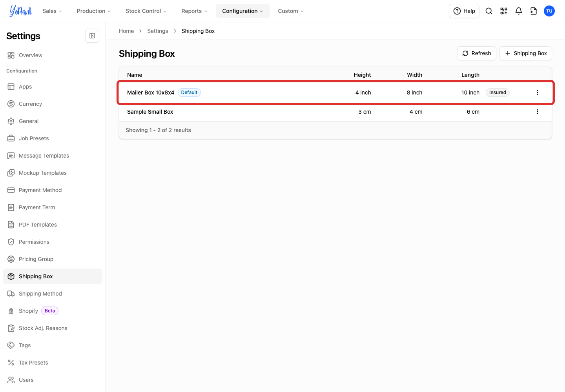Go to Home breadcrumb link
The height and width of the screenshot is (392, 565).
[126, 31]
